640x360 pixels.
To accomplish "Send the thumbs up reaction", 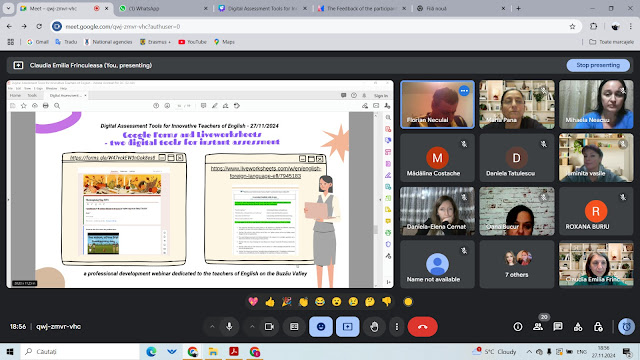I will pos(270,302).
